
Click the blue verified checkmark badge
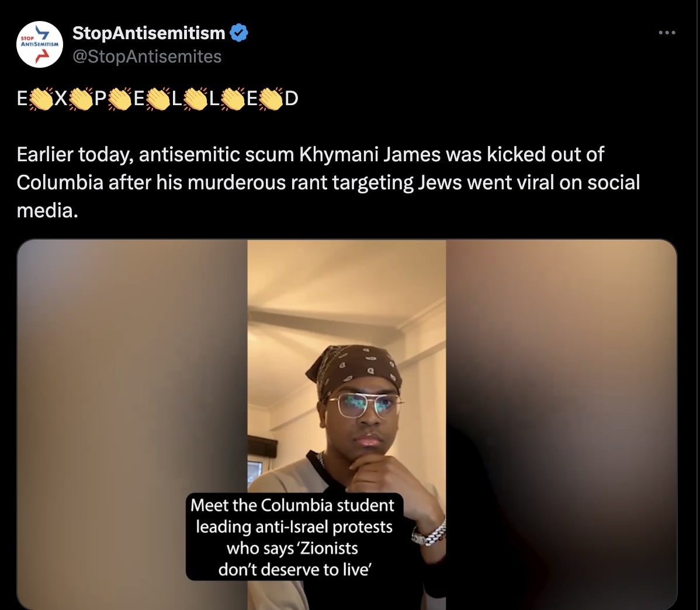point(239,33)
